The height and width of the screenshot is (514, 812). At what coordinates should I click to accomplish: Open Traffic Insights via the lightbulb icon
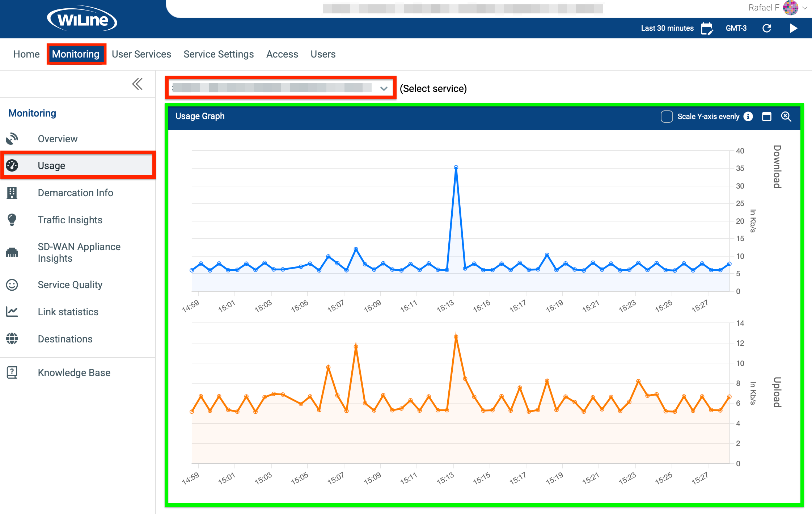coord(12,219)
